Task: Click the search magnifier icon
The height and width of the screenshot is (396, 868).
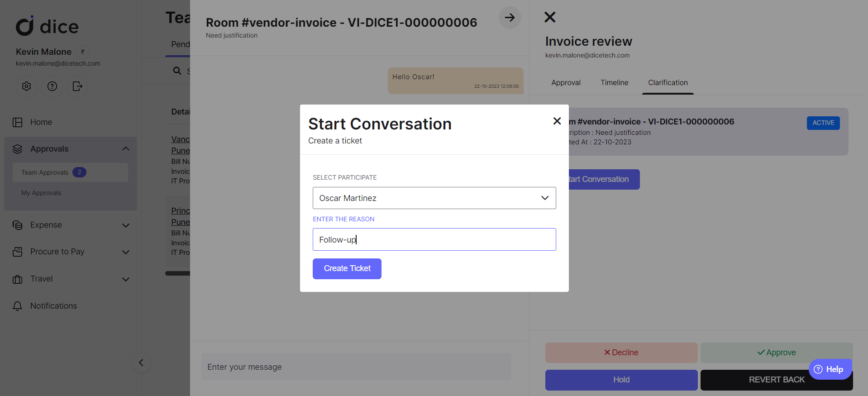Action: tap(177, 71)
